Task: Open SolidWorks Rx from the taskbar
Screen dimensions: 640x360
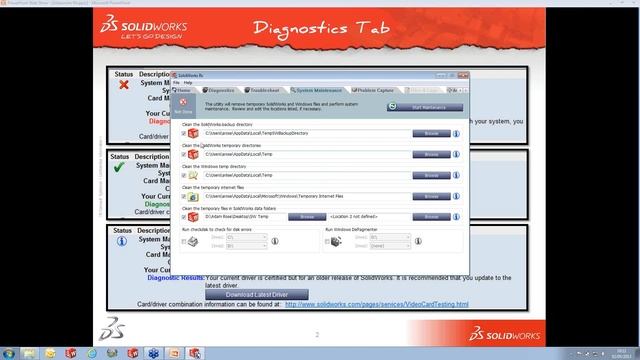Action: click(x=195, y=353)
